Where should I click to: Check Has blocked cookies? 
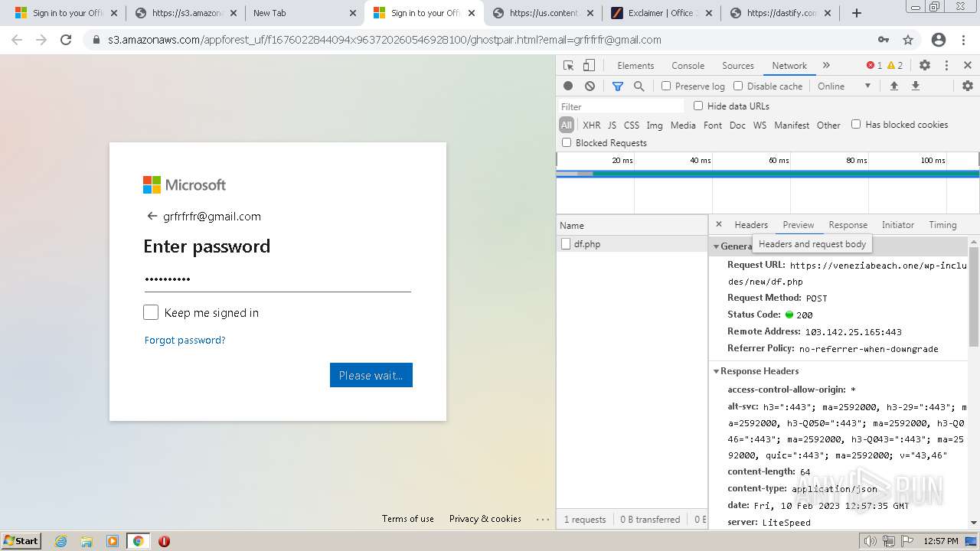click(x=856, y=124)
